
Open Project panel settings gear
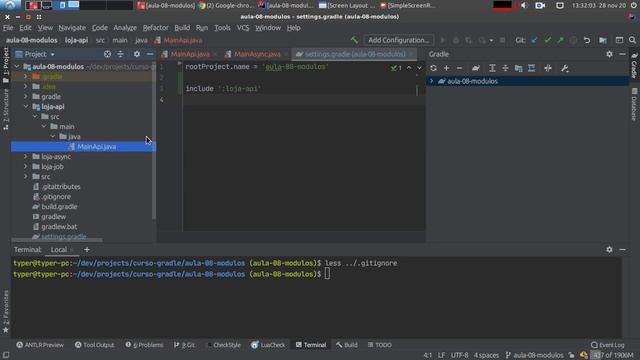pyautogui.click(x=137, y=54)
